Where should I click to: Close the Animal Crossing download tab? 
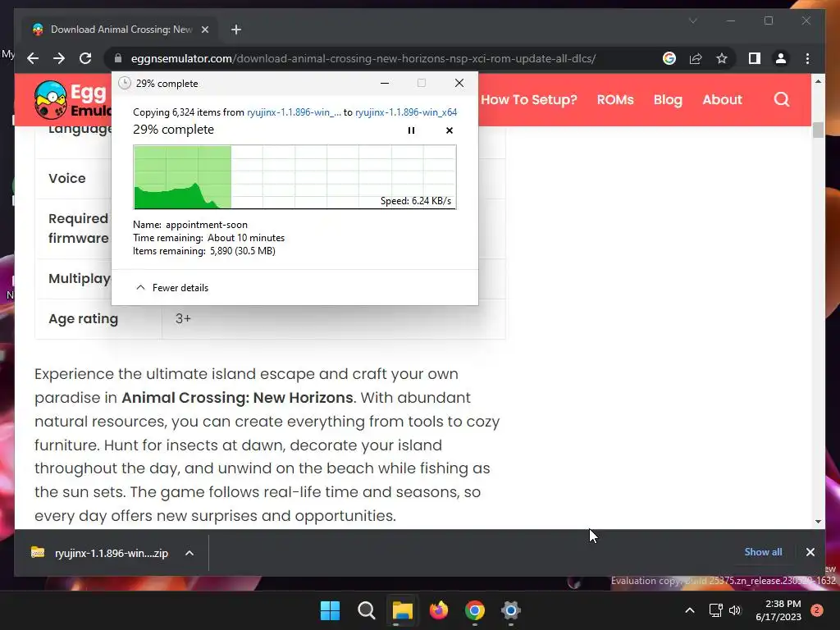tap(204, 30)
